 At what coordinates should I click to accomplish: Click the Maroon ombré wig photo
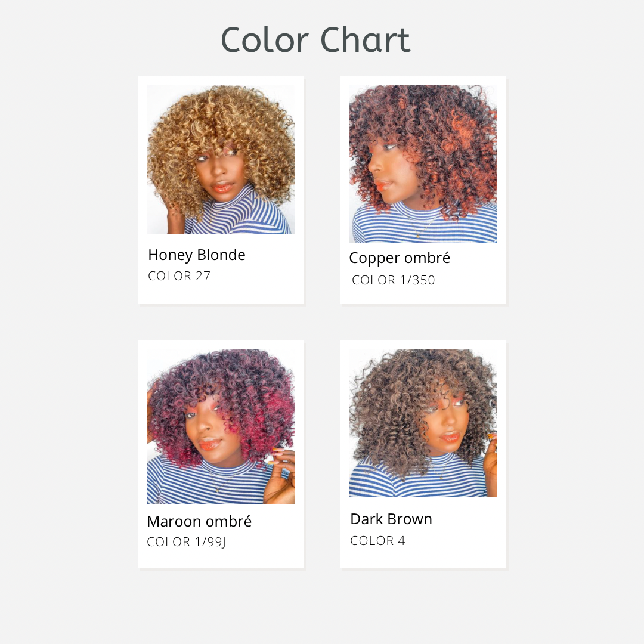coord(221,426)
